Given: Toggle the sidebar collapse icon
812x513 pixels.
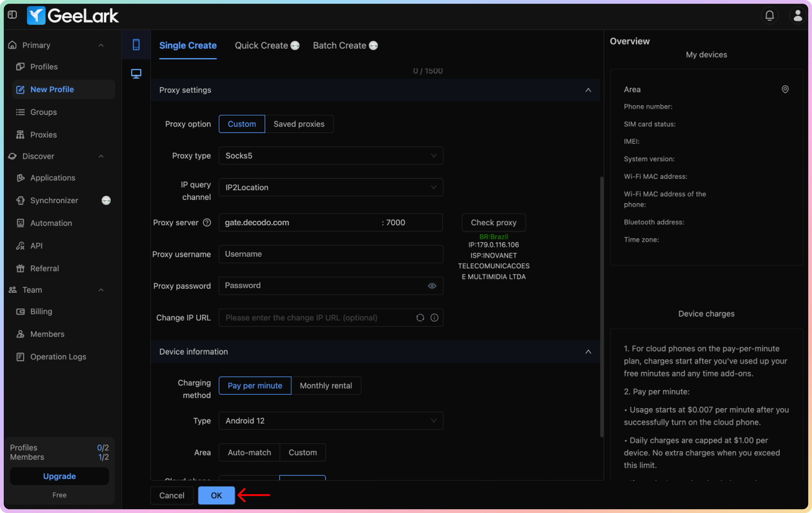Looking at the screenshot, I should pos(12,15).
